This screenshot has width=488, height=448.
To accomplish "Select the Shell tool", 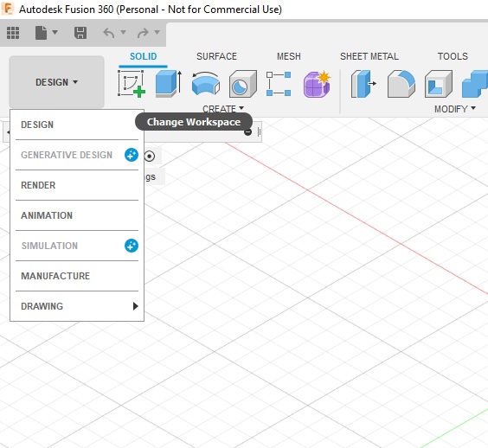I will pos(439,84).
